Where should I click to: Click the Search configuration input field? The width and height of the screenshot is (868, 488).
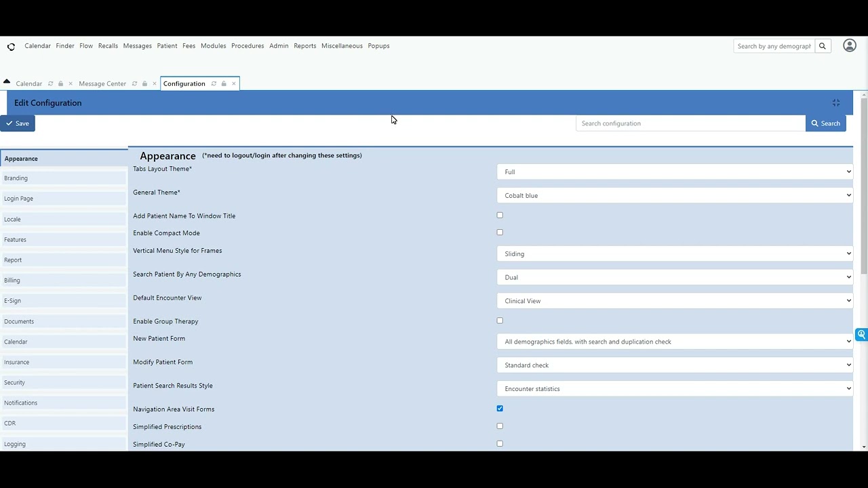pos(690,123)
